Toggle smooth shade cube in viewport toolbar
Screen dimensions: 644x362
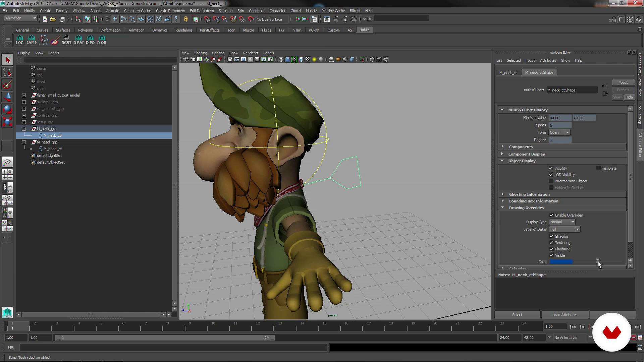pyautogui.click(x=287, y=59)
